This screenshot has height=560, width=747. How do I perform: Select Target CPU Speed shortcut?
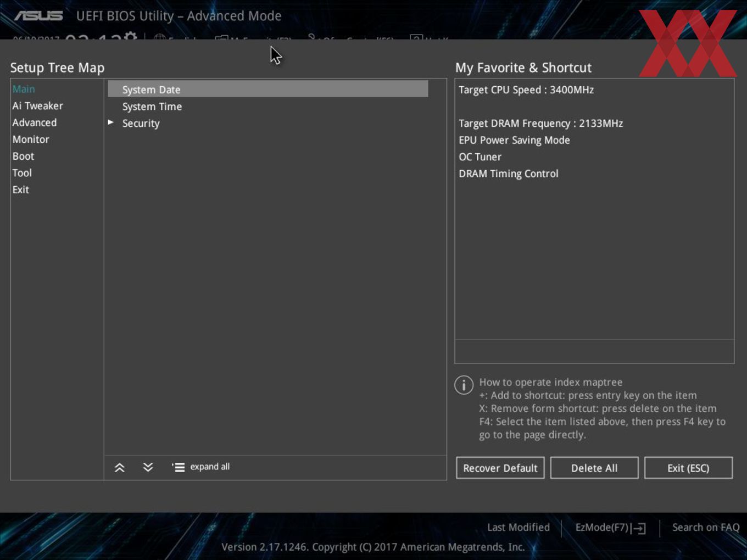(x=526, y=89)
